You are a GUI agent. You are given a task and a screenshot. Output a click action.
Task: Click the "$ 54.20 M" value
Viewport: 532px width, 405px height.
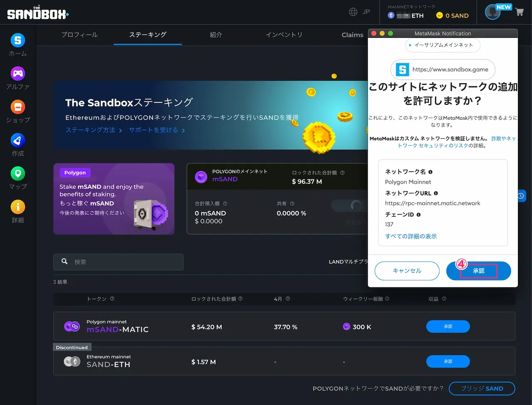(207, 327)
